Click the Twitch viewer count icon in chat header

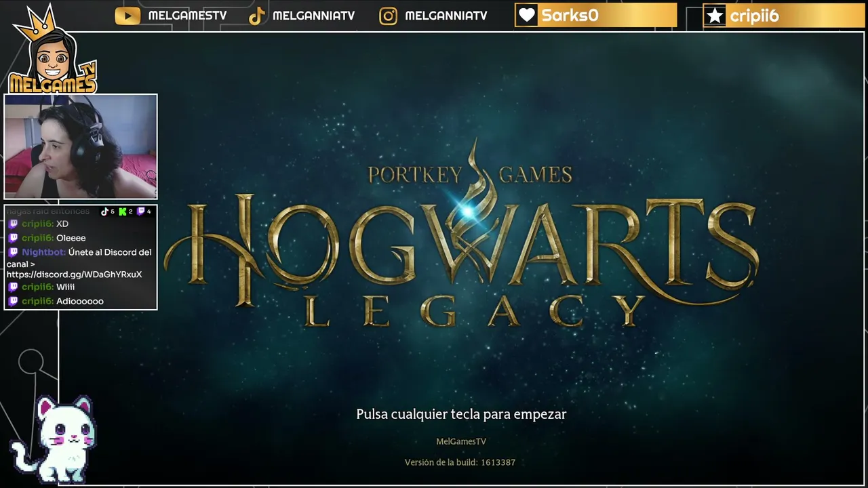pyautogui.click(x=141, y=211)
